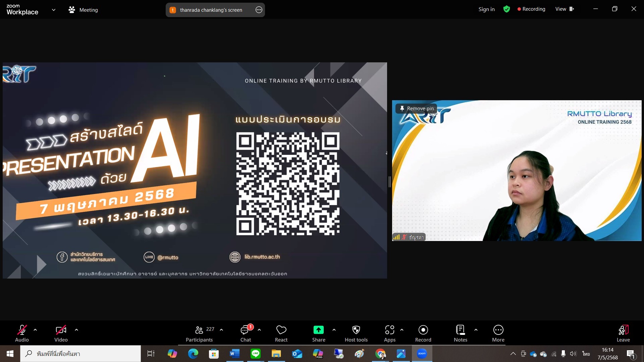The height and width of the screenshot is (362, 644).
Task: Click the pinned participant video thumbnail
Action: 517,170
